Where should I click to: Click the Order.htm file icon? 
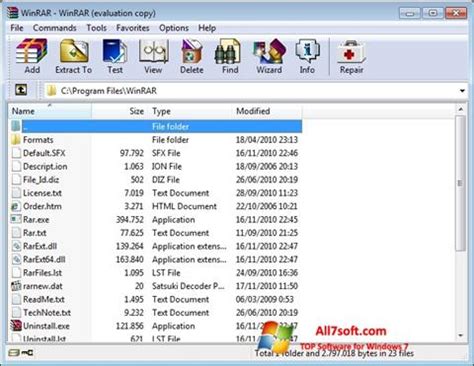click(16, 206)
